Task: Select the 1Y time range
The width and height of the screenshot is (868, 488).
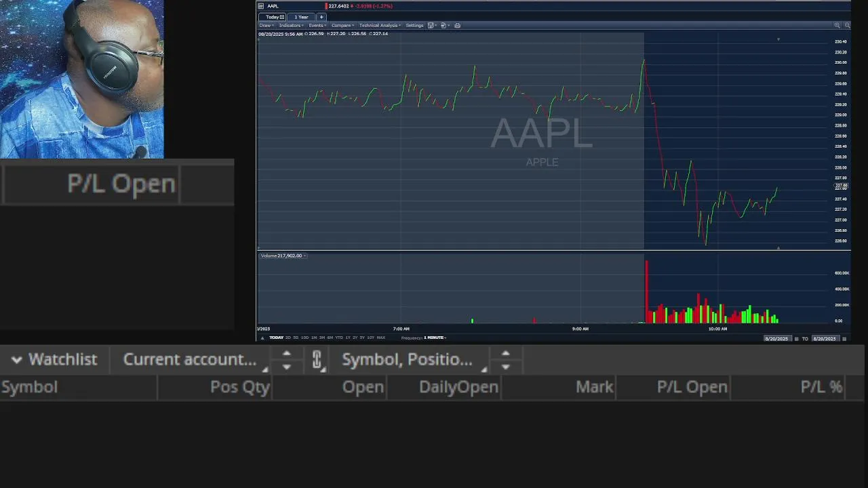Action: [x=348, y=338]
